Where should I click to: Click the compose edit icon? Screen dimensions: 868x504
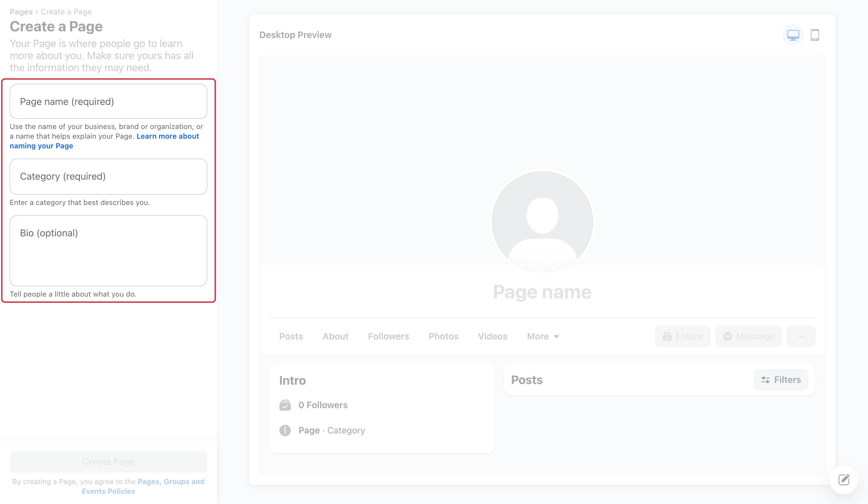click(844, 480)
